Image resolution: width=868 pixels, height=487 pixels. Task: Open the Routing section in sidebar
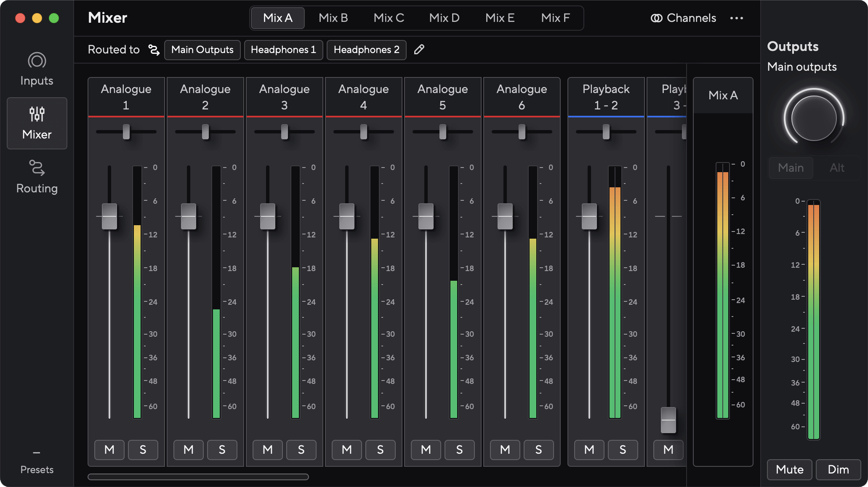[37, 177]
